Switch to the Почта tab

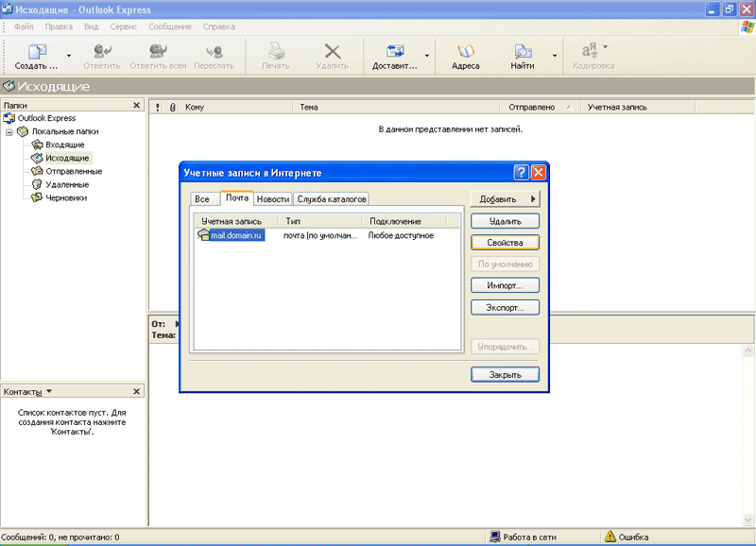(x=237, y=198)
